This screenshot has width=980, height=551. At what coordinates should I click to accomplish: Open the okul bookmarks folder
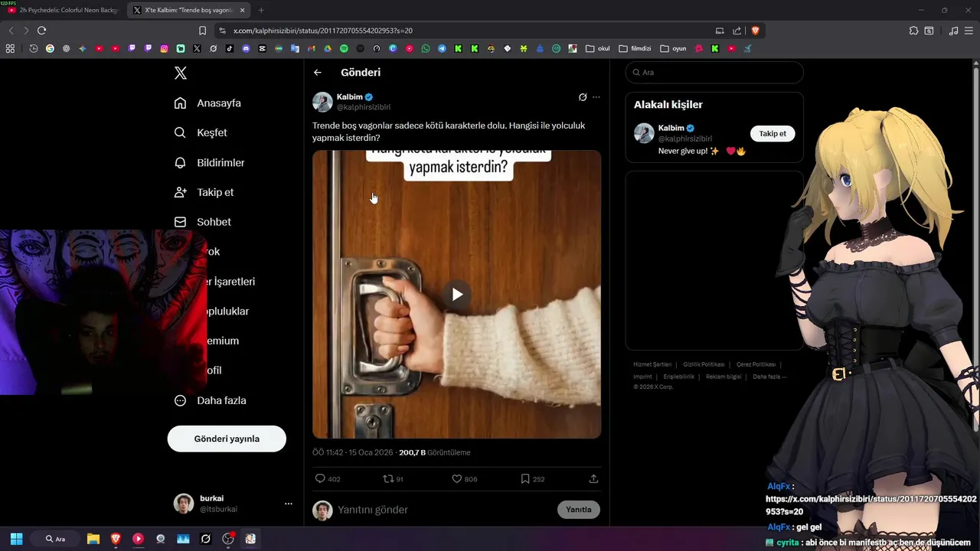pos(597,48)
